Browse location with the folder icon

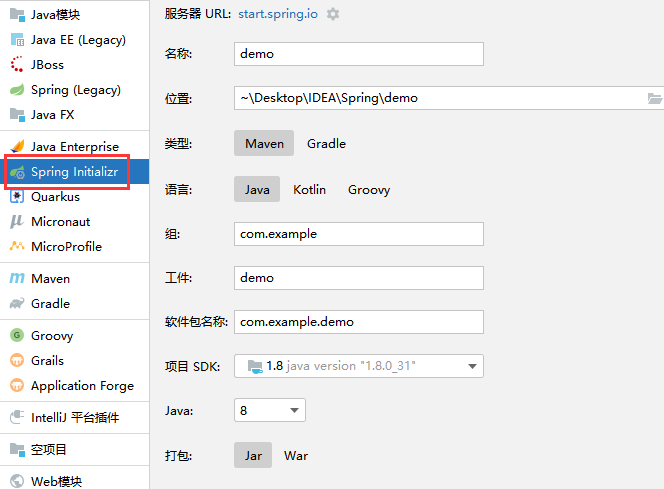(x=655, y=98)
